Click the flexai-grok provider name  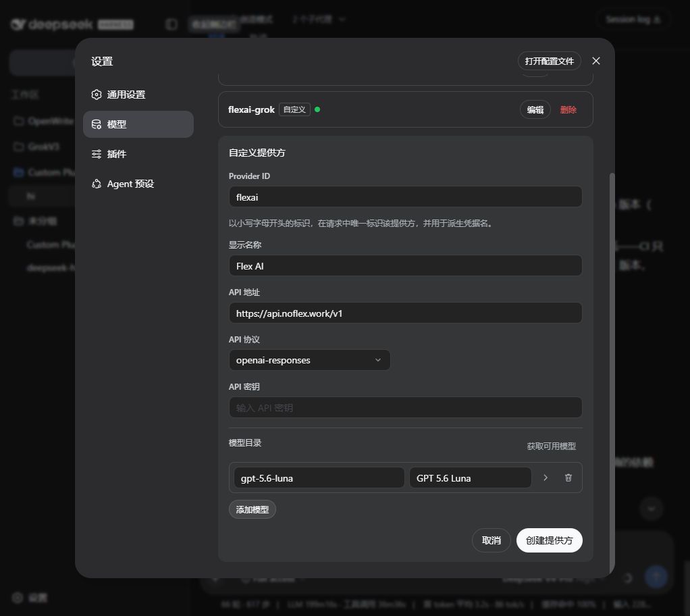(x=251, y=109)
